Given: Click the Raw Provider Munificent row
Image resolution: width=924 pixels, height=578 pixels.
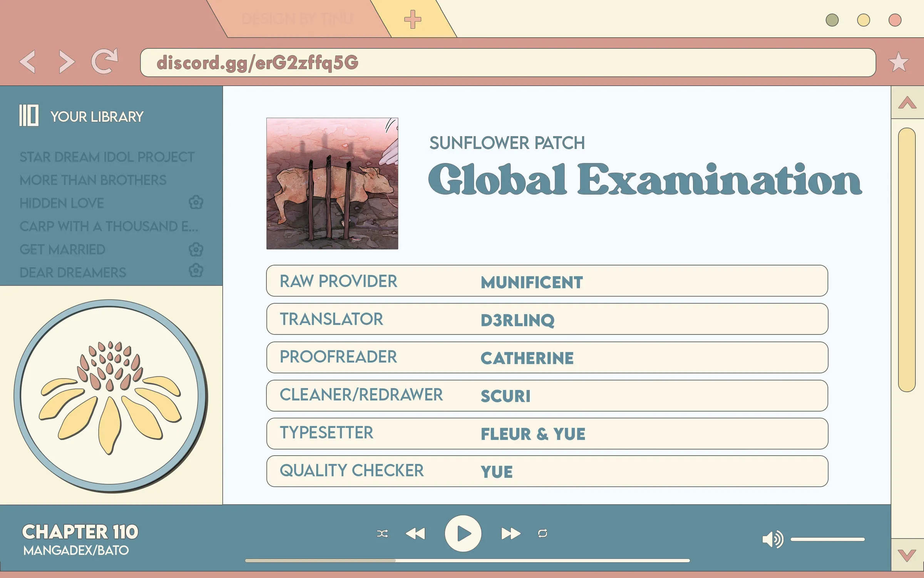Looking at the screenshot, I should point(547,281).
